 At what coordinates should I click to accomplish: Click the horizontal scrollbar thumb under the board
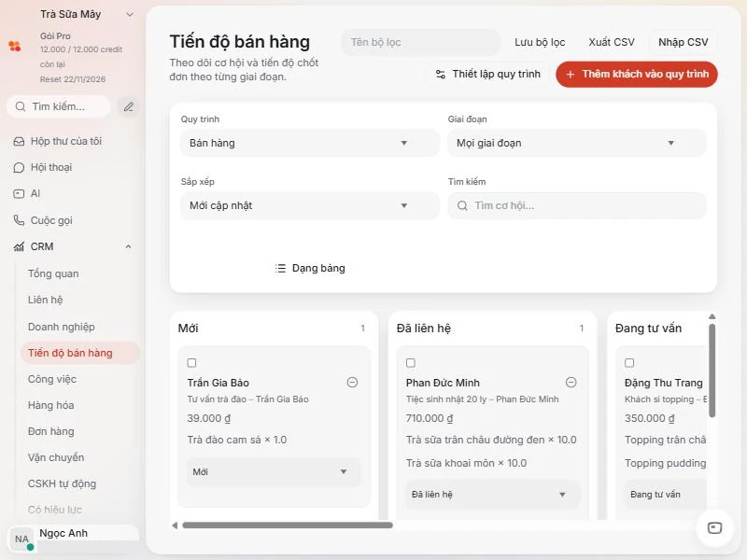[288, 525]
